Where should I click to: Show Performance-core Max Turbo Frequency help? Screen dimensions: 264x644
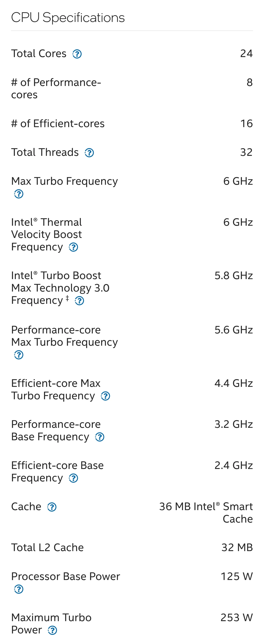pos(19,355)
